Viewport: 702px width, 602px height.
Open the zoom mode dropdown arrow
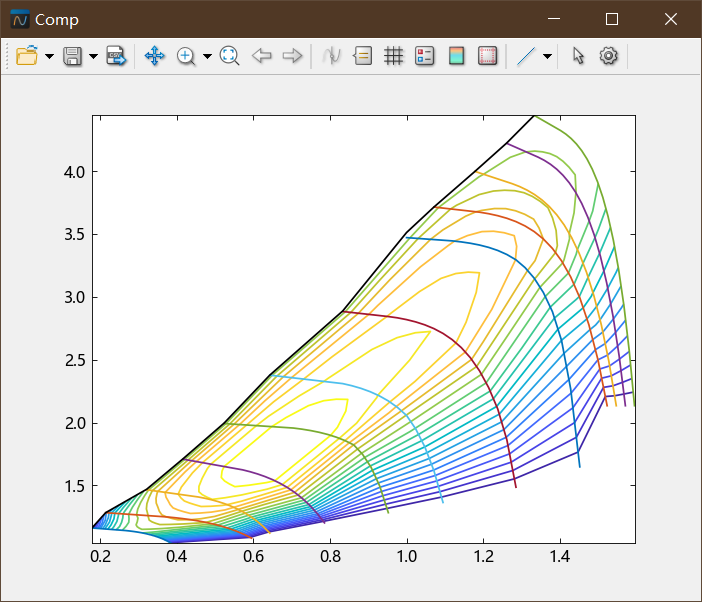click(207, 56)
